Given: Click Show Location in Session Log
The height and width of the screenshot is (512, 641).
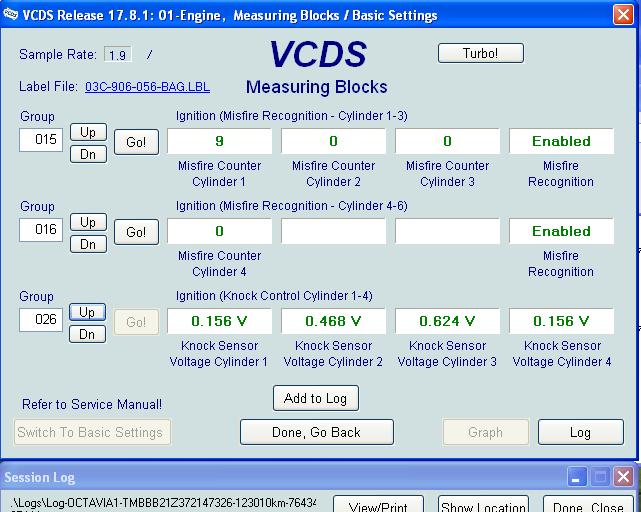Looking at the screenshot, I should pos(483,505).
